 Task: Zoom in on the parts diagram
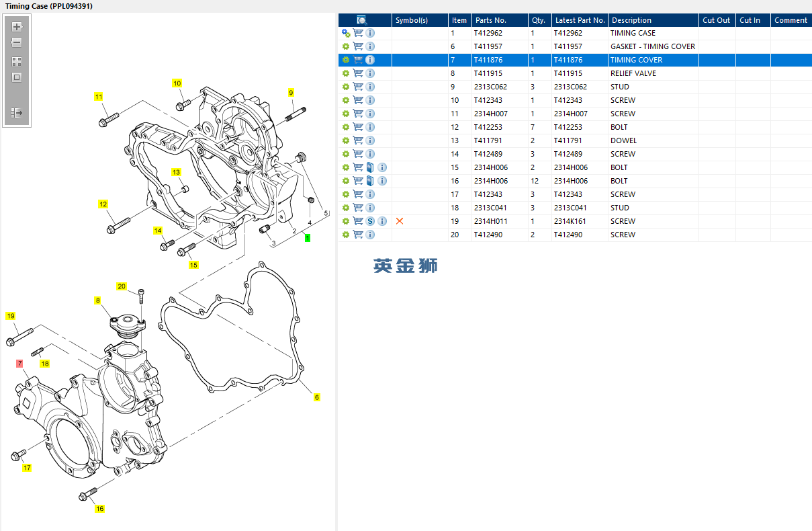pyautogui.click(x=17, y=28)
